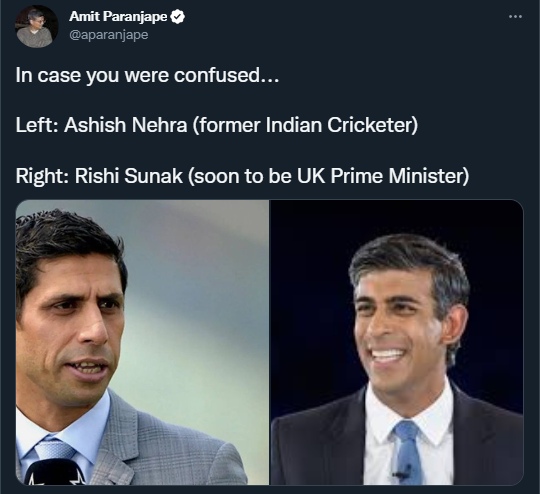
Task: Click the line starting "Left: Ashish Nehra"
Action: [217, 125]
